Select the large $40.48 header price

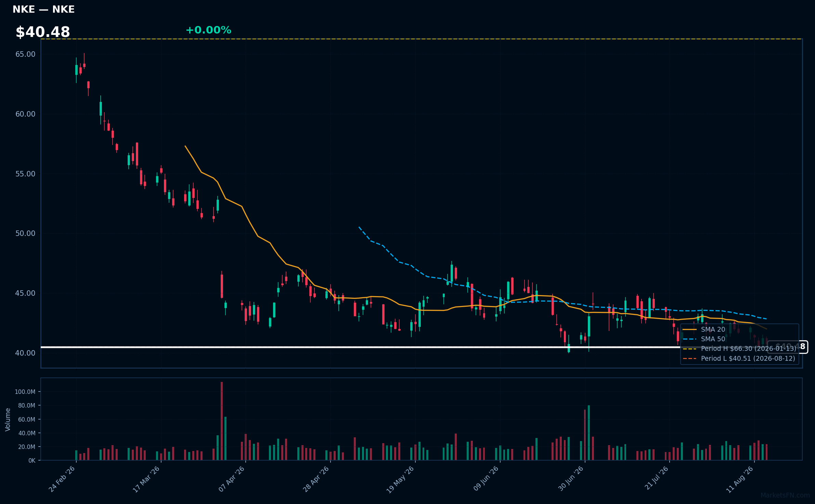point(43,32)
